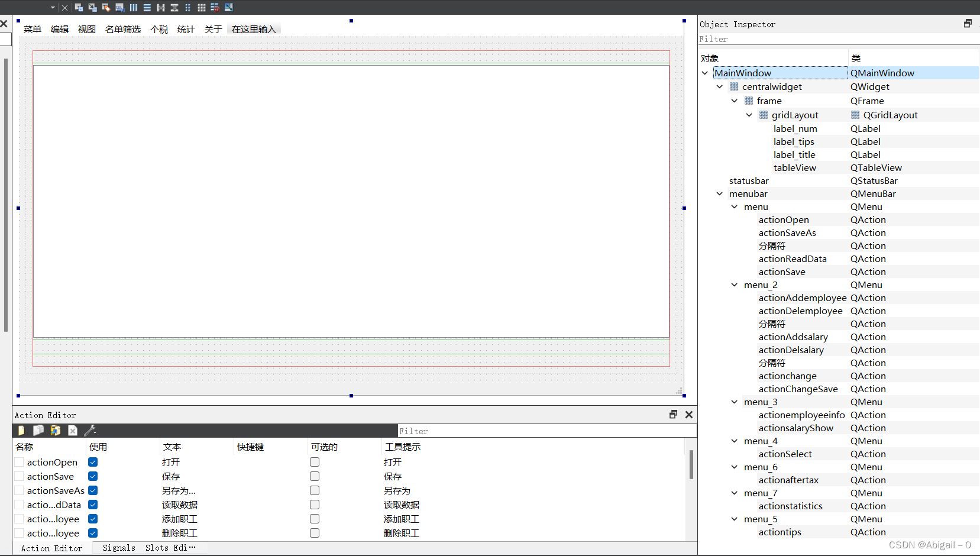Viewport: 980px width, 556px height.
Task: Open the 名单筛选 menu in form
Action: [x=123, y=30]
